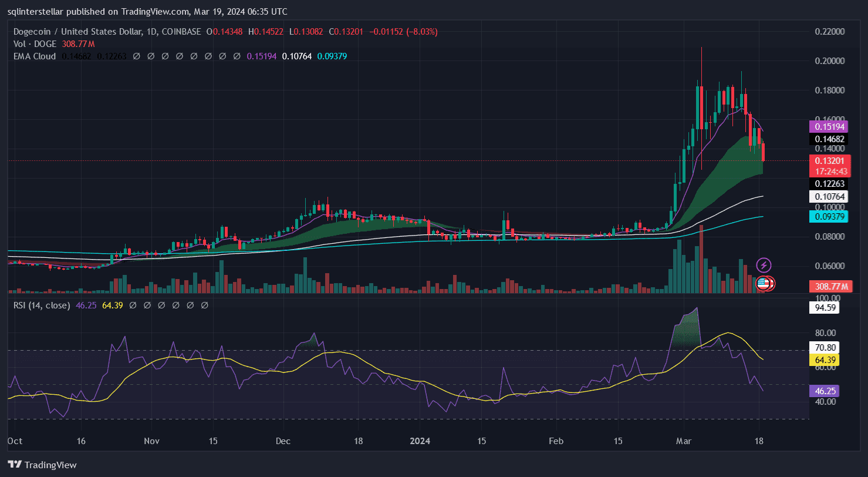Click the purple 0.15194 price axis label

828,126
